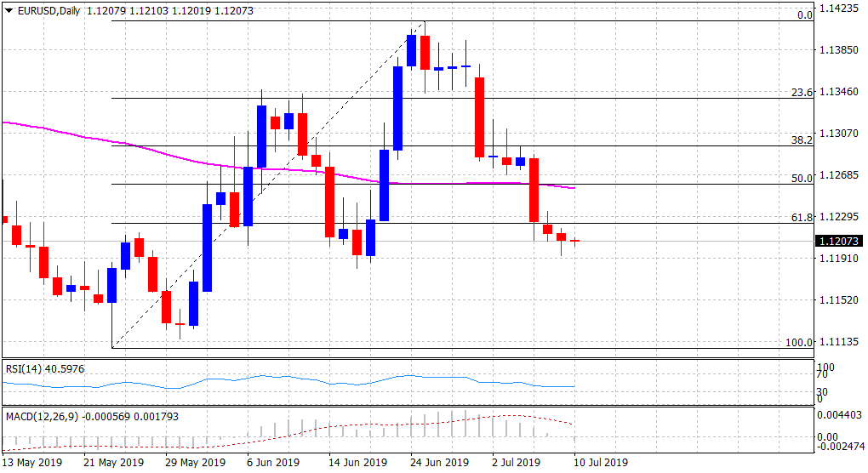Click the 1.11910 price axis value
The image size is (868, 473).
[839, 259]
